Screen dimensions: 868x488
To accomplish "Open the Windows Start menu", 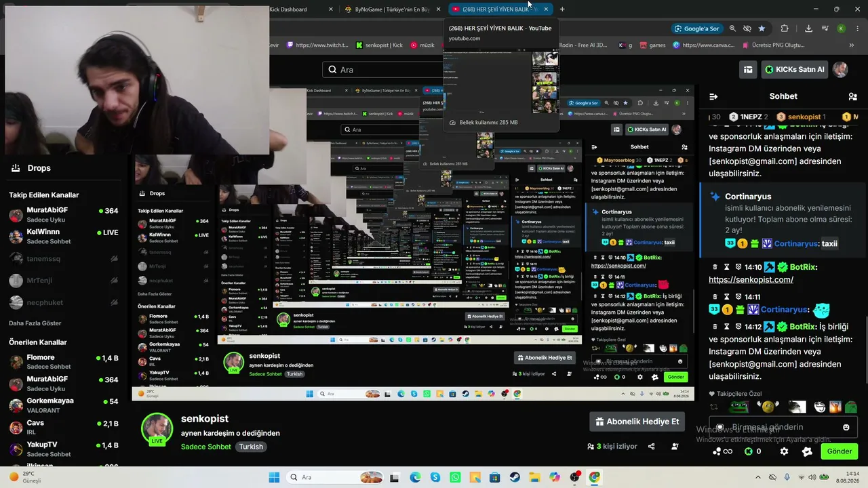I will (x=274, y=477).
